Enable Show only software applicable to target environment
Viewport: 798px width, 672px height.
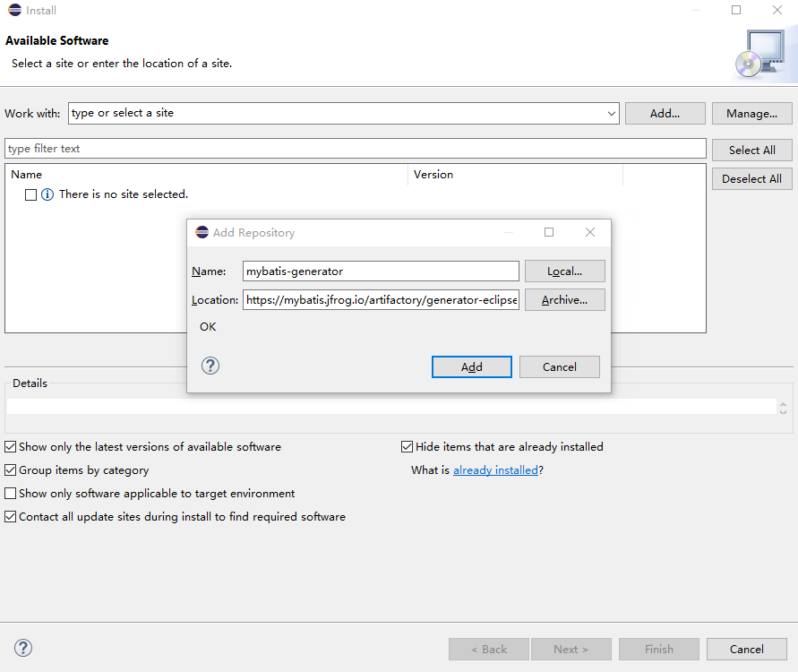[x=11, y=494]
